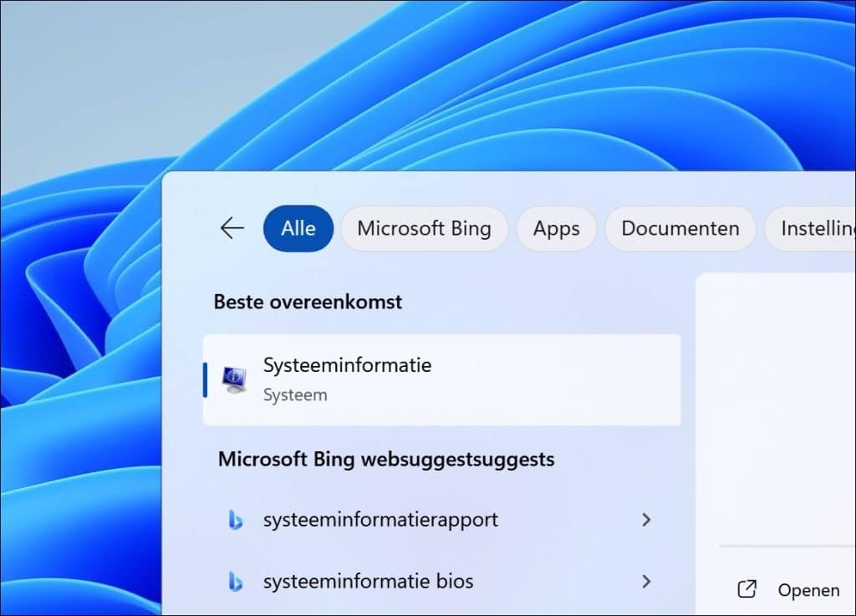Screen dimensions: 856x616
Task: Go back using the left arrow
Action: coord(232,228)
